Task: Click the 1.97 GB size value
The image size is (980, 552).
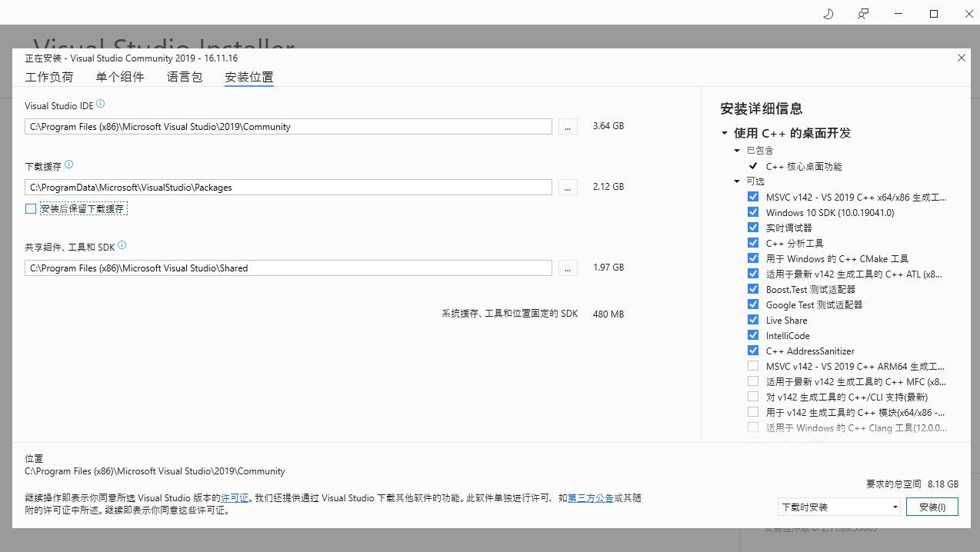Action: coord(608,268)
